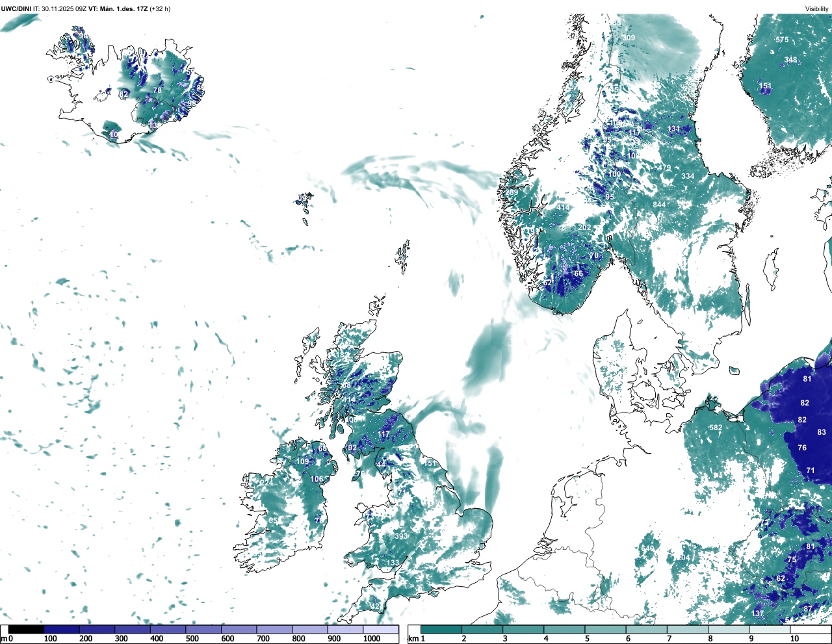Click the "133" value in southern England
The width and height of the screenshot is (832, 644).
tap(393, 563)
